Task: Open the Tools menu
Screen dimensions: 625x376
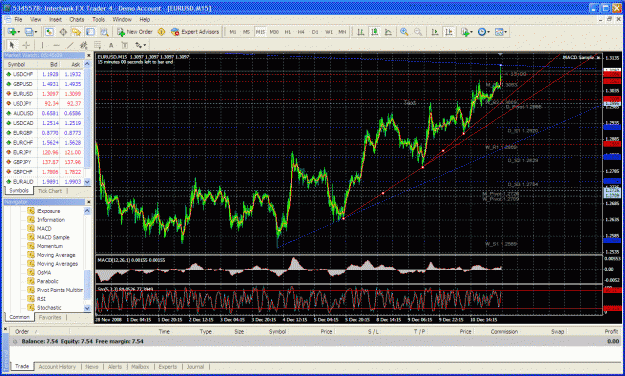Action: 98,19
